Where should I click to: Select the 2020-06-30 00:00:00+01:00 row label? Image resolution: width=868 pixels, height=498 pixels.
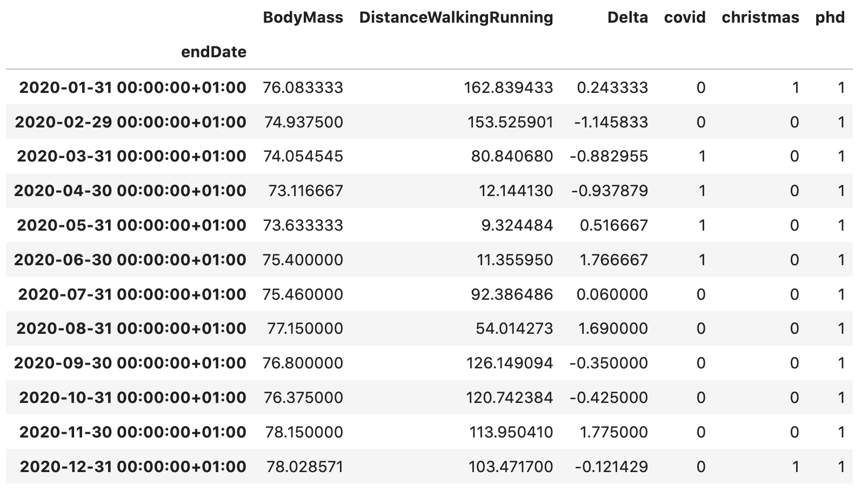pos(130,260)
